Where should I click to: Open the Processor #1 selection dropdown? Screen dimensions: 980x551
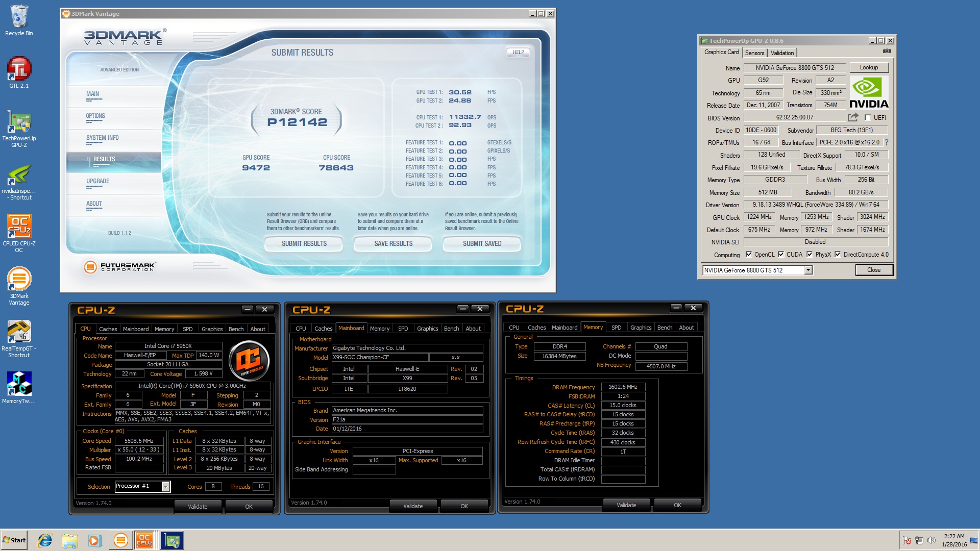(x=165, y=486)
